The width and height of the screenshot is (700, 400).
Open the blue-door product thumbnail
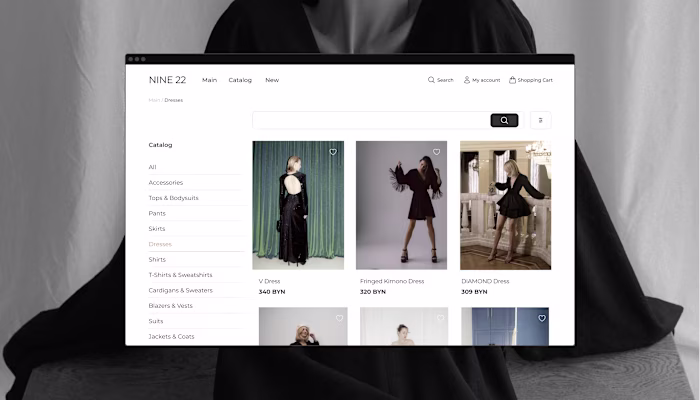tap(505, 326)
